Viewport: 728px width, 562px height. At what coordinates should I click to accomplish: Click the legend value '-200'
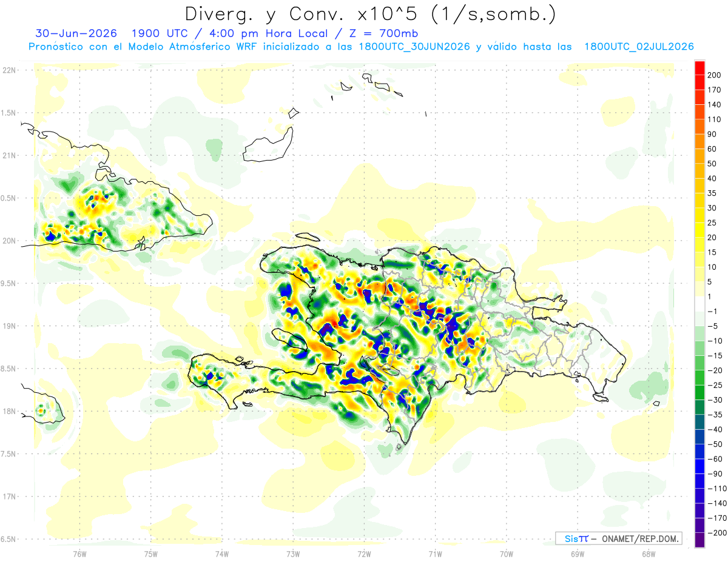718,533
